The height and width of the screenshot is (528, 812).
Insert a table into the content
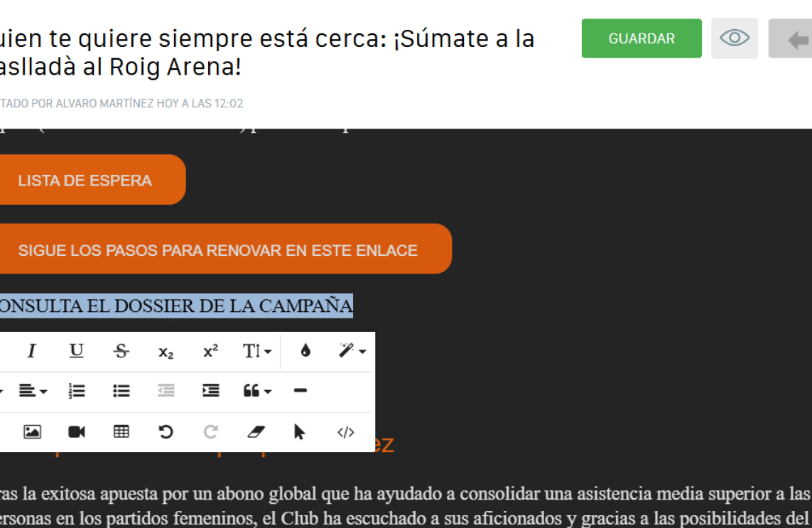121,432
